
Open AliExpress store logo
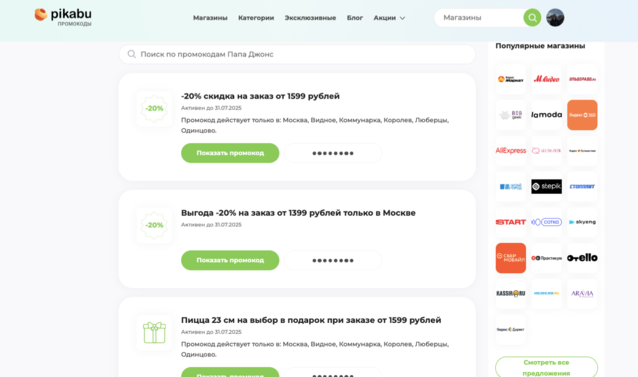pyautogui.click(x=511, y=151)
